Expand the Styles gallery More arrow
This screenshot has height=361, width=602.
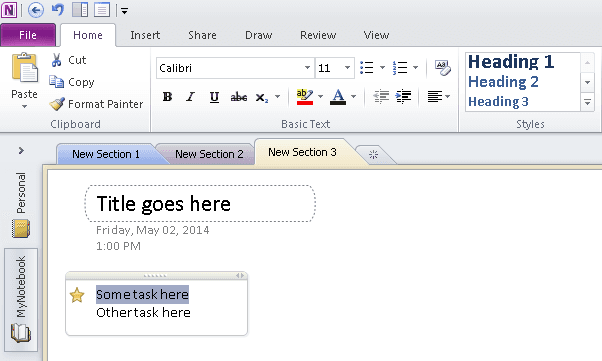(587, 102)
